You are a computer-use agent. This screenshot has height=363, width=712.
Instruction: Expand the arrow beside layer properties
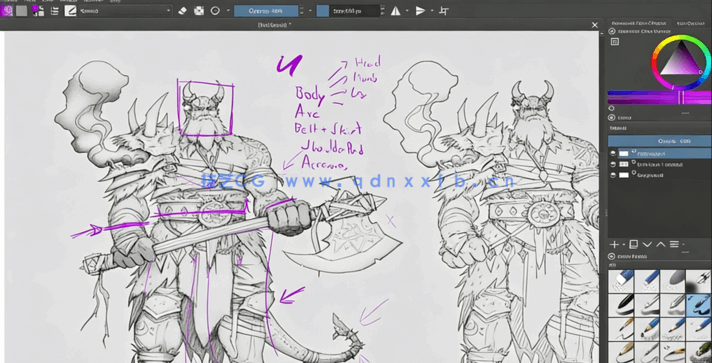click(x=683, y=245)
